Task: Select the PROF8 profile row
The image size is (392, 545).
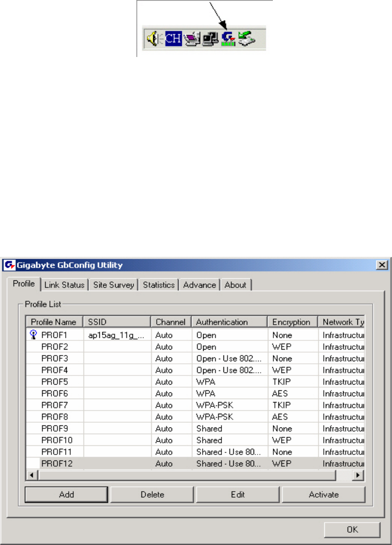Action: pos(195,417)
